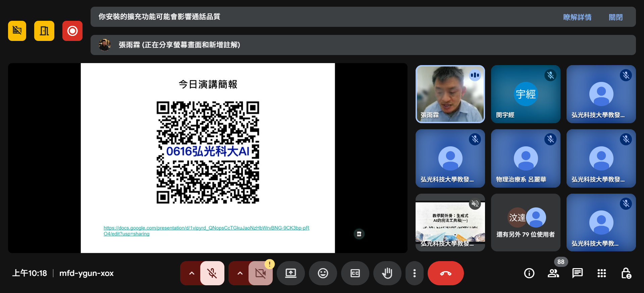Open chat with everyone icon
The height and width of the screenshot is (293, 644).
click(x=578, y=273)
